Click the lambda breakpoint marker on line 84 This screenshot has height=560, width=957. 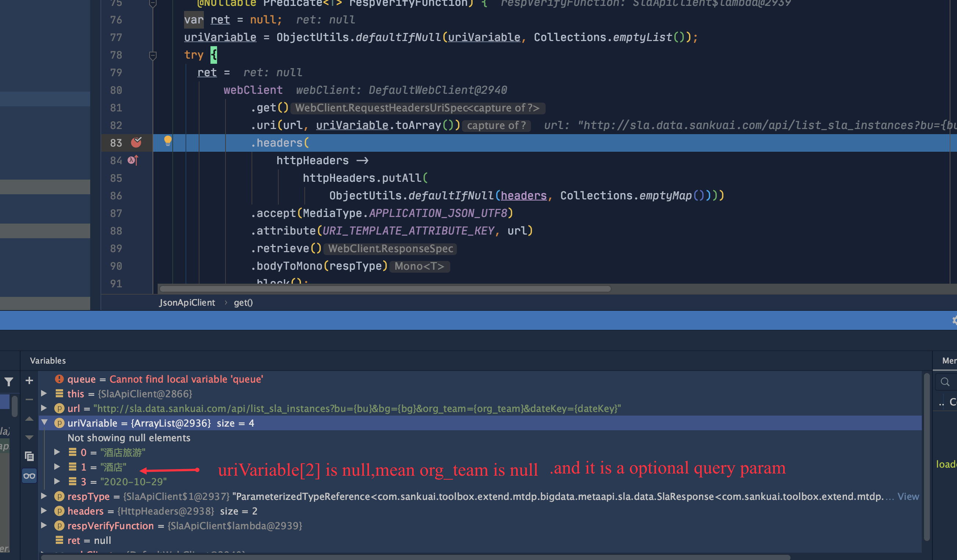(132, 160)
